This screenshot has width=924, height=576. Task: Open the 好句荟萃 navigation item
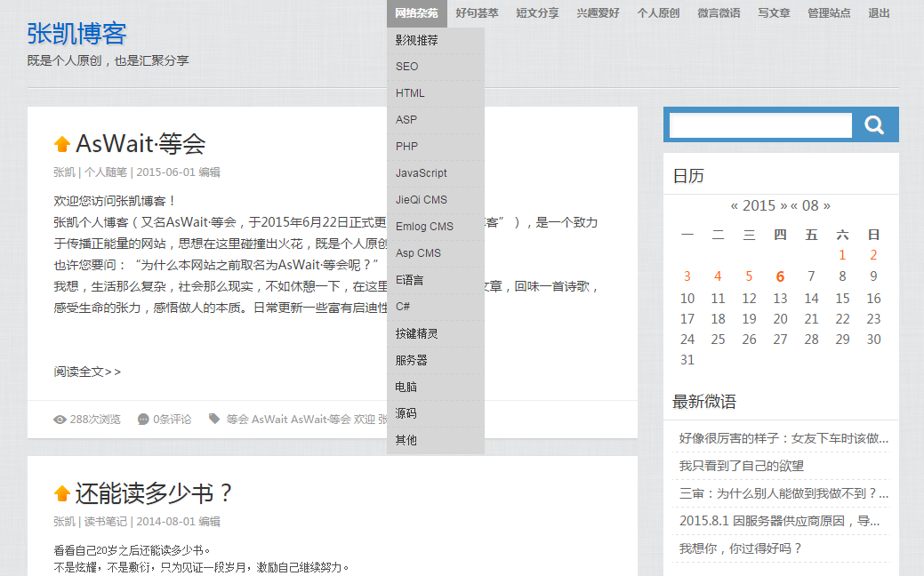(x=477, y=13)
